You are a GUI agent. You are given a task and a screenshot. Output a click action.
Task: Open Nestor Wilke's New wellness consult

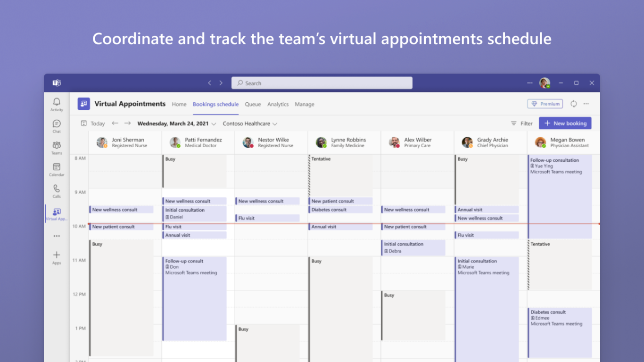tap(267, 201)
